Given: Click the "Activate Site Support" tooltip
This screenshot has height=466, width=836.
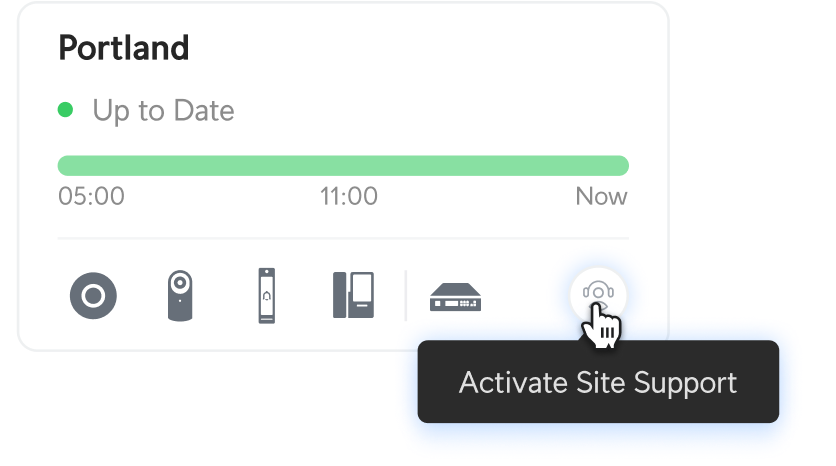Looking at the screenshot, I should [597, 382].
